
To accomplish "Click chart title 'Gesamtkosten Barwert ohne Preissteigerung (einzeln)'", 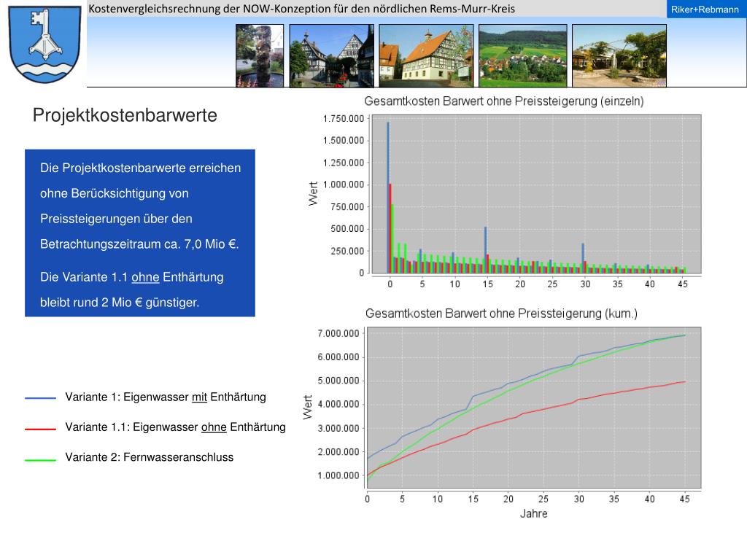I will point(504,101).
